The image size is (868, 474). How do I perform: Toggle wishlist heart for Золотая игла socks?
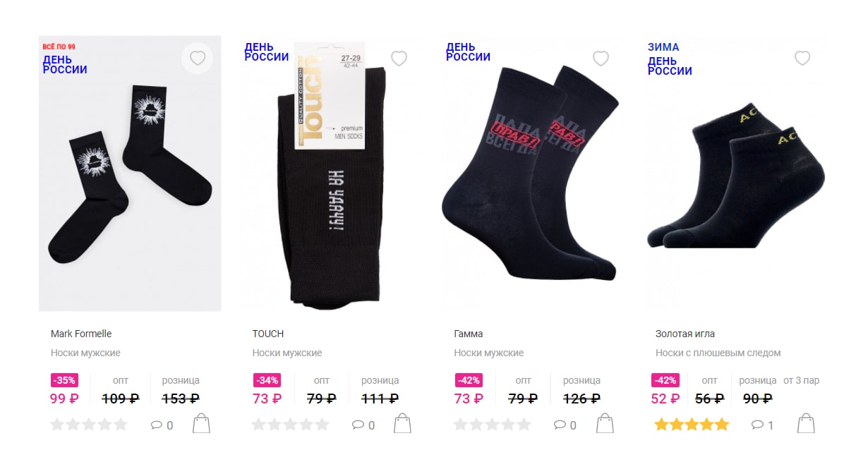[x=802, y=59]
